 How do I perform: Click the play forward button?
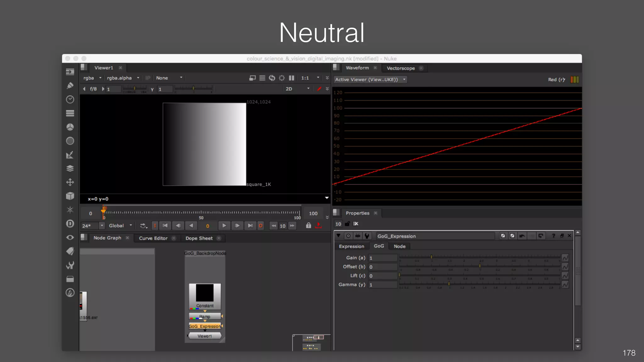224,226
